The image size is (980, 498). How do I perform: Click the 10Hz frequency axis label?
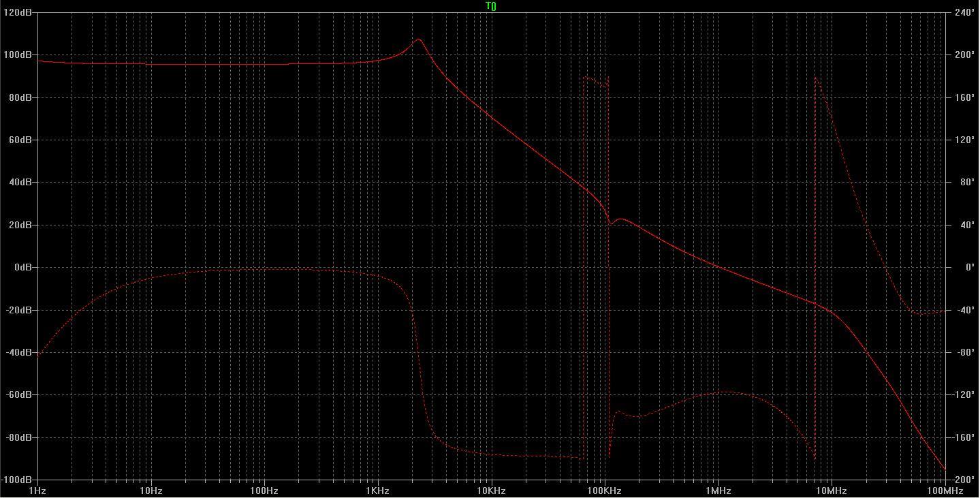pyautogui.click(x=151, y=491)
